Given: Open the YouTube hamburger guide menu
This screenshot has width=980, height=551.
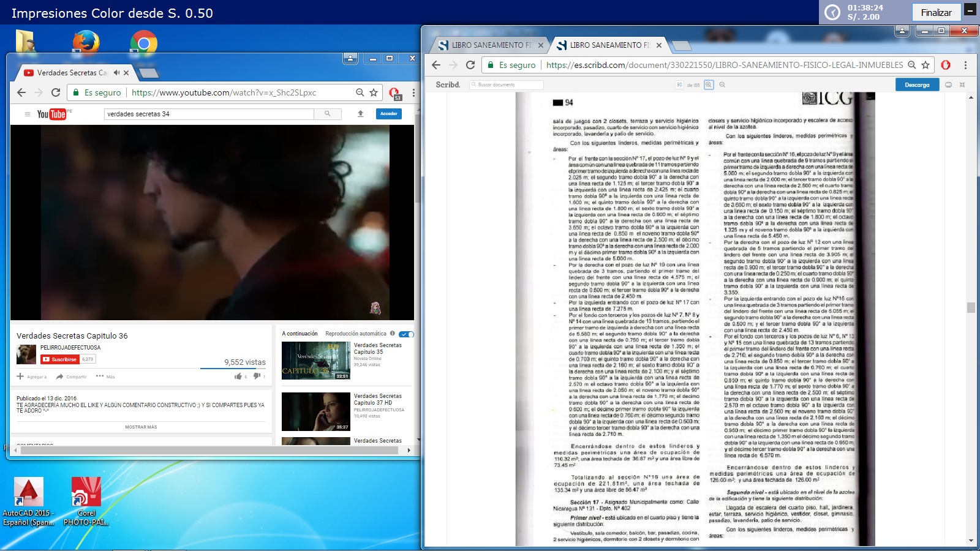Looking at the screenshot, I should (x=27, y=114).
